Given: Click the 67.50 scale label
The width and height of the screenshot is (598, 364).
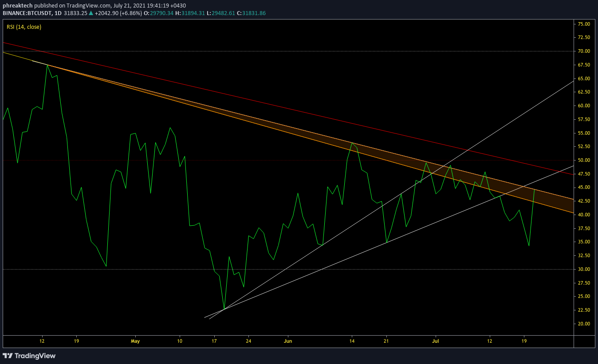Looking at the screenshot, I should [583, 65].
